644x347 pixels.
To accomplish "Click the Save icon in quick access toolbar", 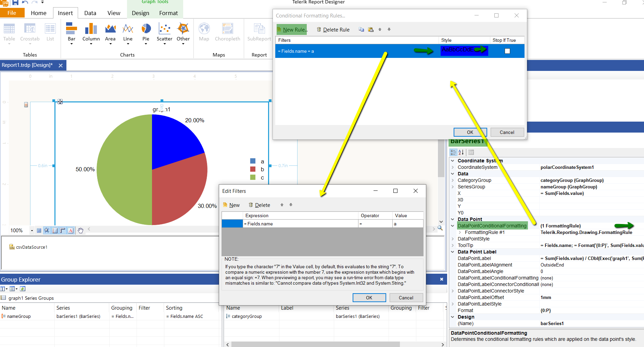I will [15, 2].
